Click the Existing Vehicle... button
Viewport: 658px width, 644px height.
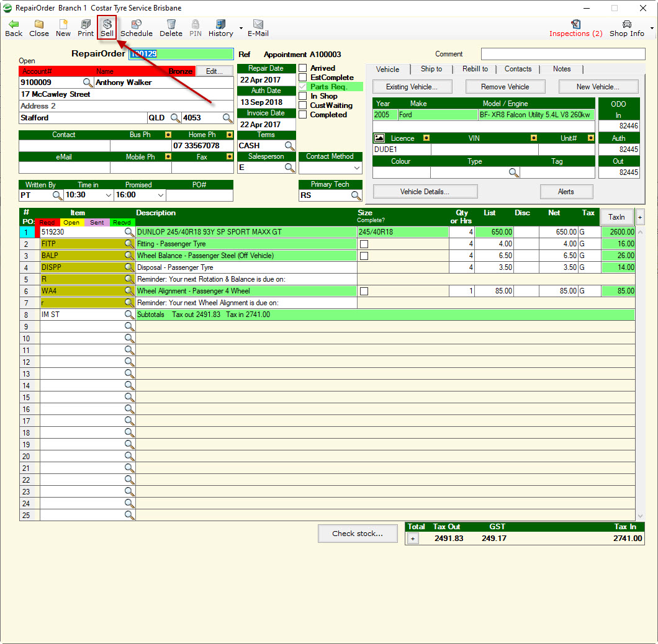coord(412,87)
